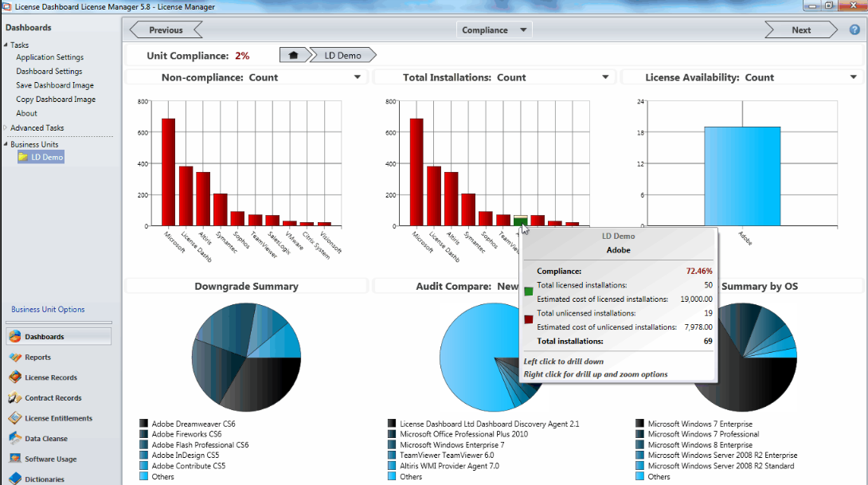Go to the Next dashboard
Viewport: 868px width, 485px height.
coord(800,30)
